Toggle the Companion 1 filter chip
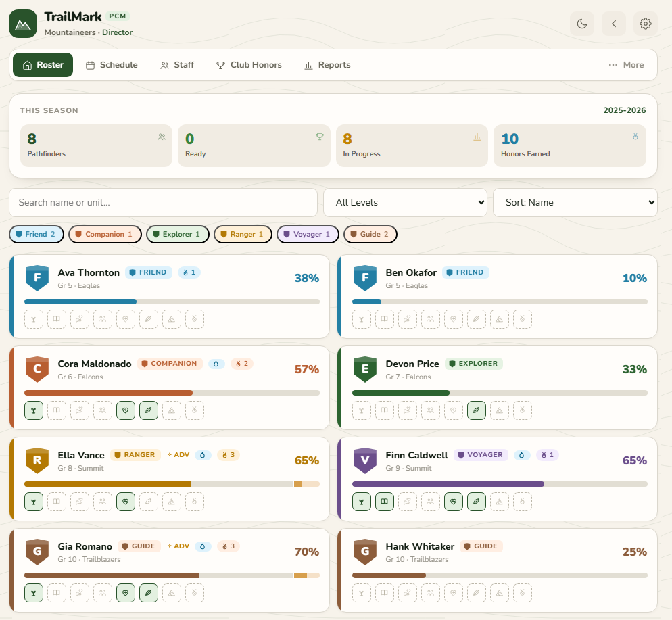This screenshot has height=620, width=672. (105, 235)
